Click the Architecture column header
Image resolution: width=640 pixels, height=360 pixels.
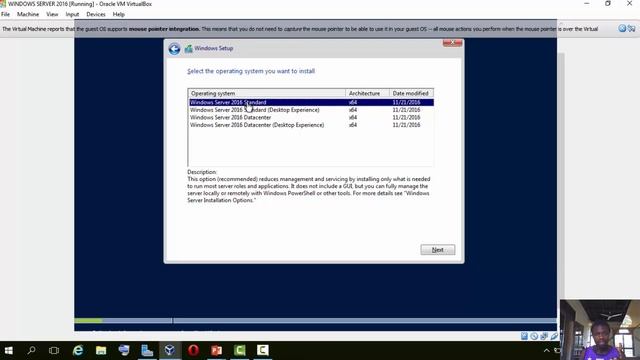pos(367,93)
